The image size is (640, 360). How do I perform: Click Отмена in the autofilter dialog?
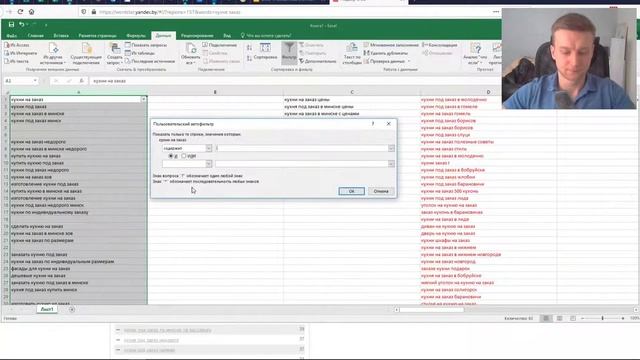click(381, 191)
